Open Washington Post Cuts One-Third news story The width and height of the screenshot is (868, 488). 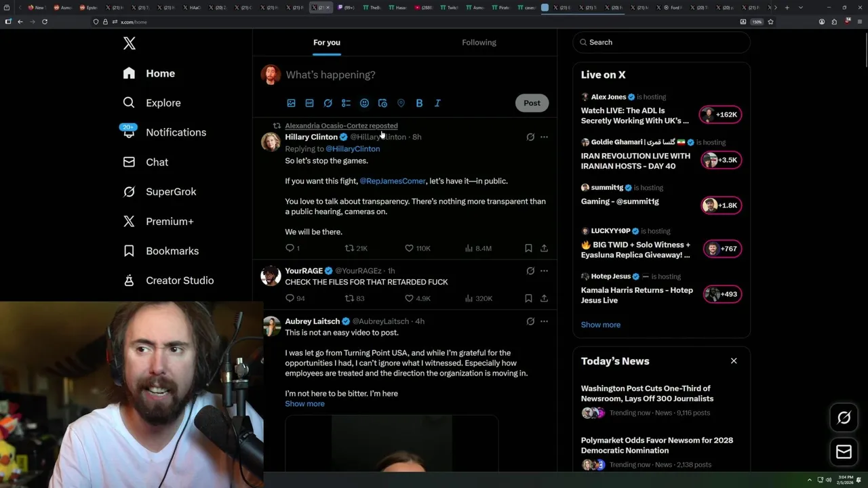647,394
